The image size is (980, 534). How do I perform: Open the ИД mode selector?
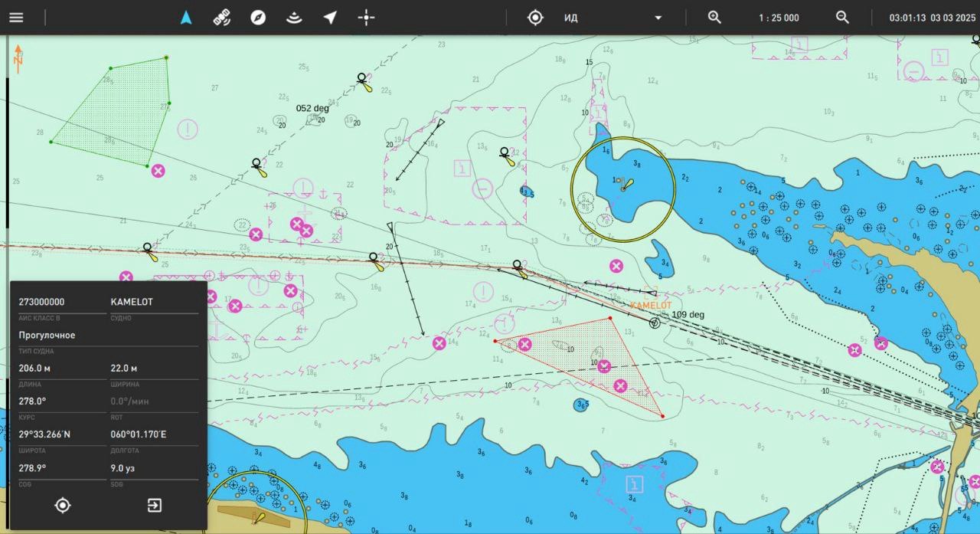605,18
